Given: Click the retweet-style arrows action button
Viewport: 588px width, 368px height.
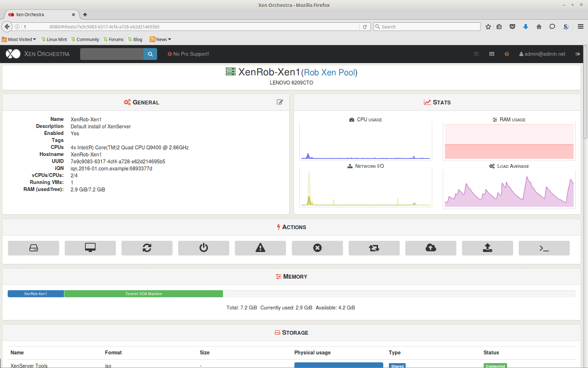Looking at the screenshot, I should [374, 248].
